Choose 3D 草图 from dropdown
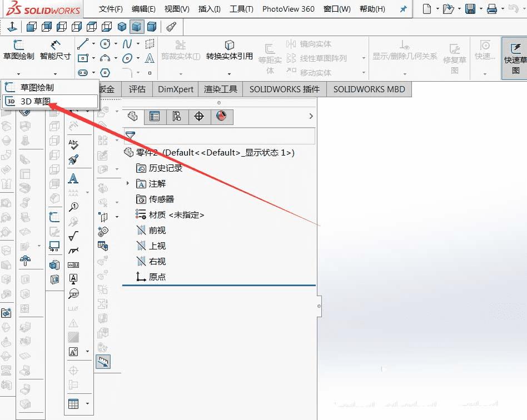527x420 pixels. (51, 101)
